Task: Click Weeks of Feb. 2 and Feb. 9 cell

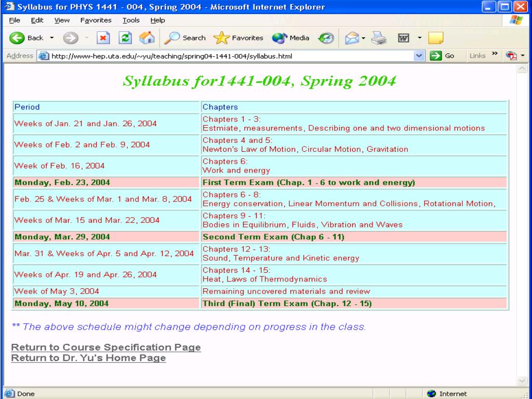Action: (106, 144)
